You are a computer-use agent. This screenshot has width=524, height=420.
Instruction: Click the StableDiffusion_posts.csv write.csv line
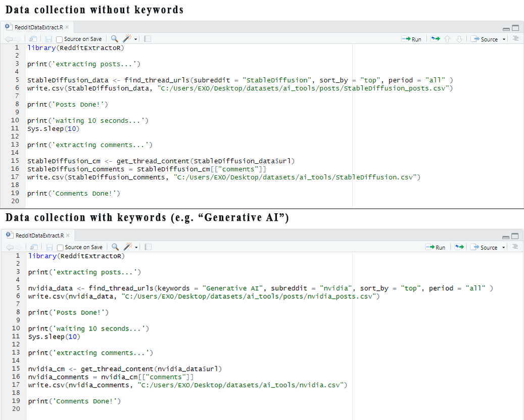coord(240,88)
